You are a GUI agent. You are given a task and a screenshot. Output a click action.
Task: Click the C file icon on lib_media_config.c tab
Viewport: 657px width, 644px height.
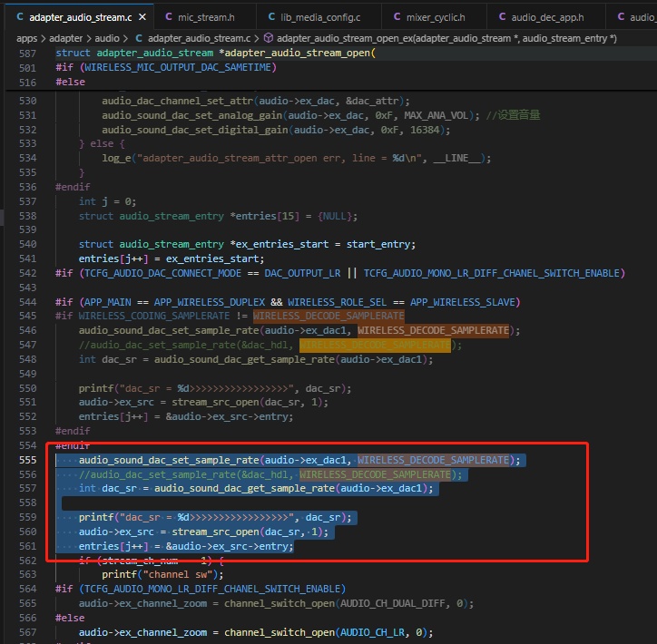point(271,16)
